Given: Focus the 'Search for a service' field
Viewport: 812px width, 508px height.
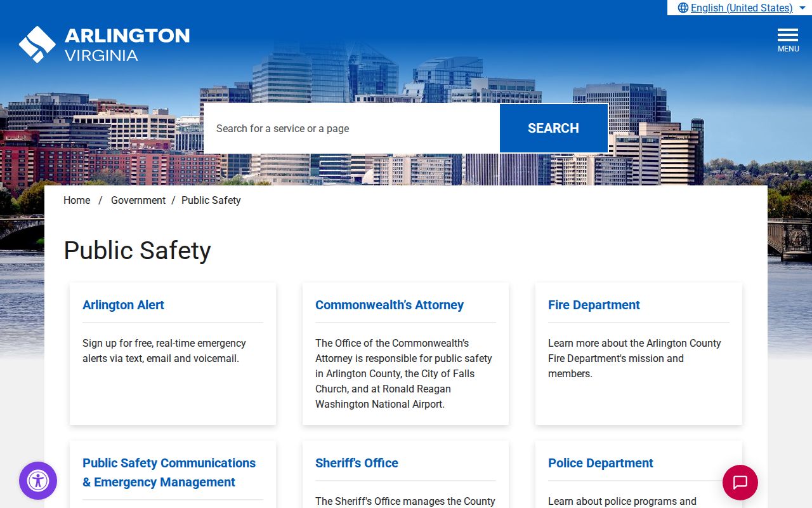Looking at the screenshot, I should [351, 128].
